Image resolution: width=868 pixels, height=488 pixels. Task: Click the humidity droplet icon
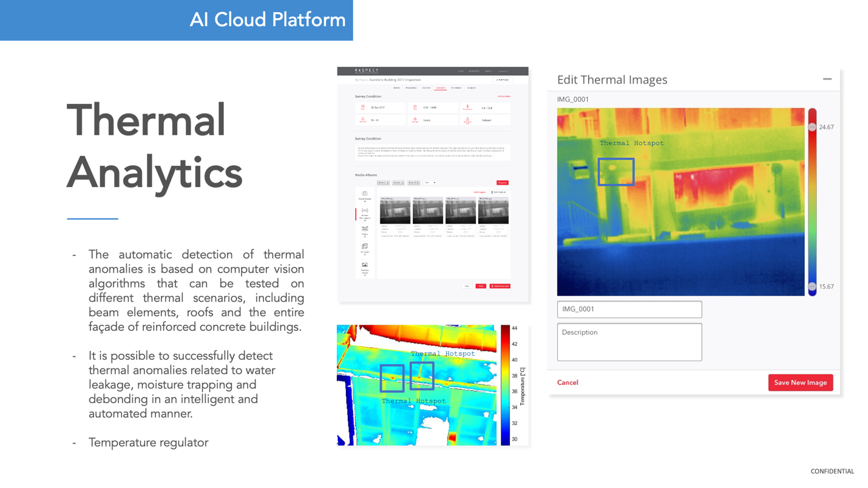coord(362,119)
